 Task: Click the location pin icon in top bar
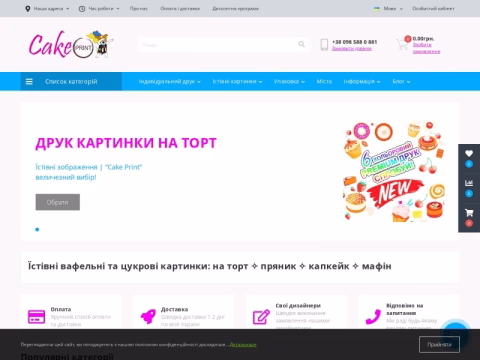tap(28, 9)
